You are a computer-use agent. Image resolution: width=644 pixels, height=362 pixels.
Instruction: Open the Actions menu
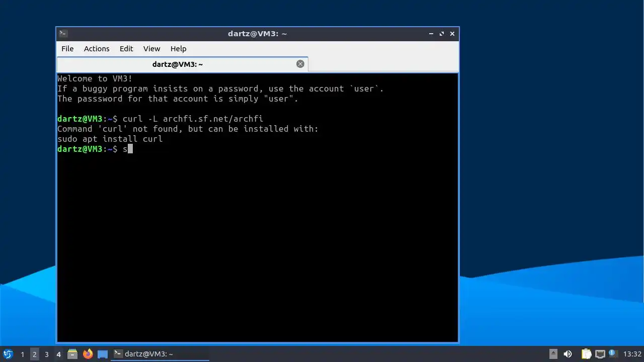[97, 49]
